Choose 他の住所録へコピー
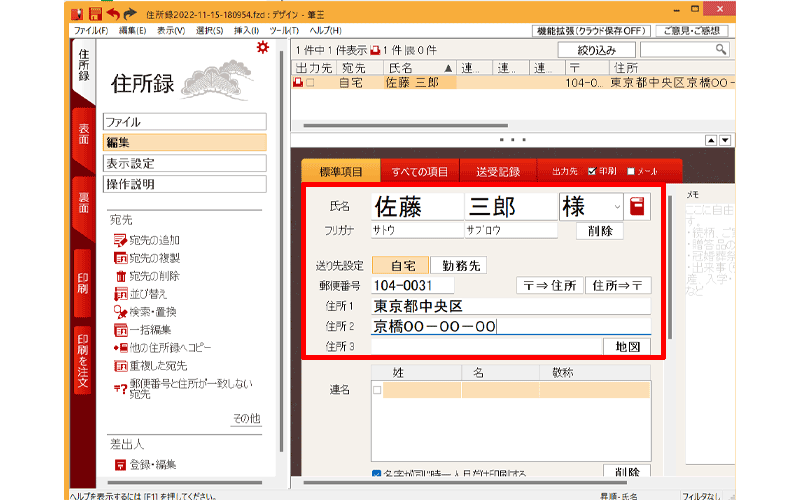The width and height of the screenshot is (800, 500). click(x=162, y=347)
